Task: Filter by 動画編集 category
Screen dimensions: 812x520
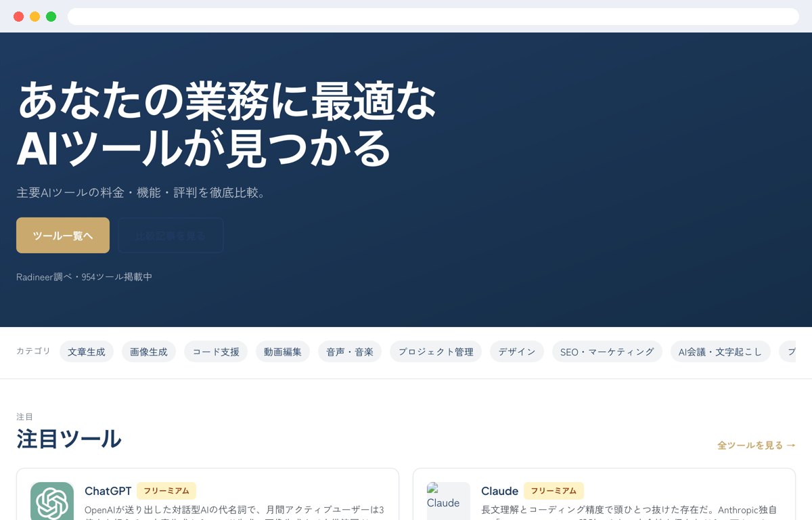Action: coord(283,351)
